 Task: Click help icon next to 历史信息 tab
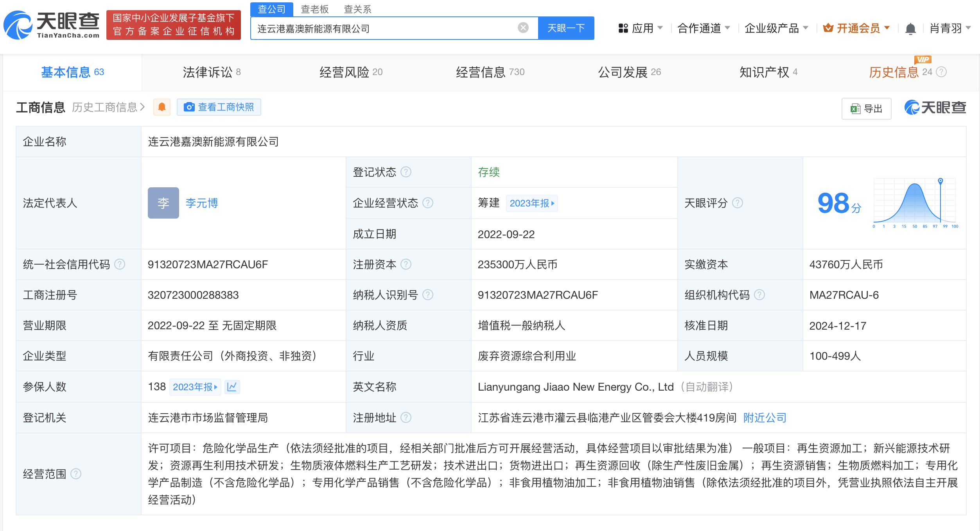click(941, 72)
